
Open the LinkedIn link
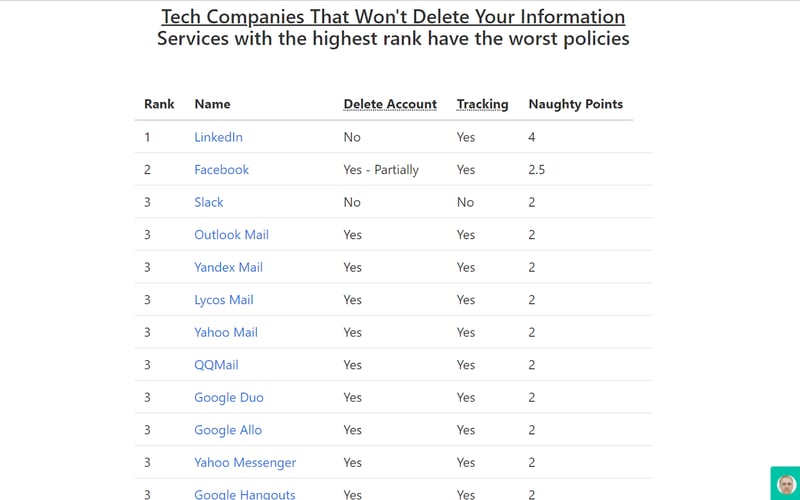tap(218, 137)
